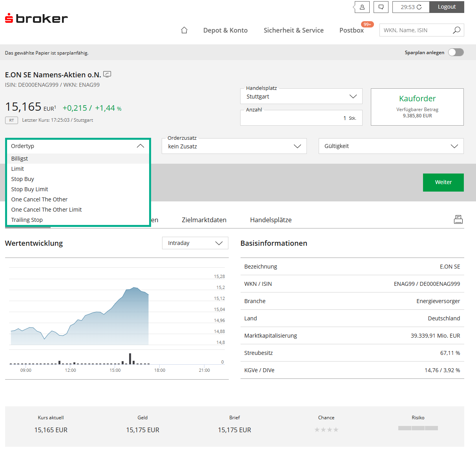This screenshot has height=455, width=476.
Task: Click the Logout button
Action: pos(447,7)
